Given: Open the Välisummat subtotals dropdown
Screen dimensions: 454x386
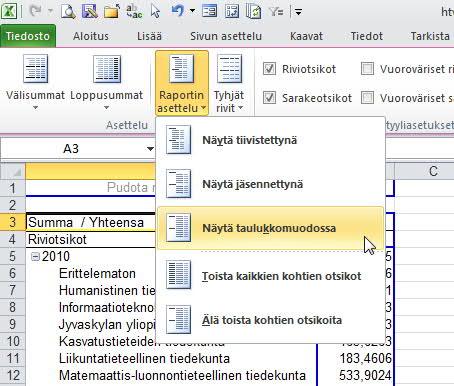Looking at the screenshot, I should pyautogui.click(x=35, y=83).
